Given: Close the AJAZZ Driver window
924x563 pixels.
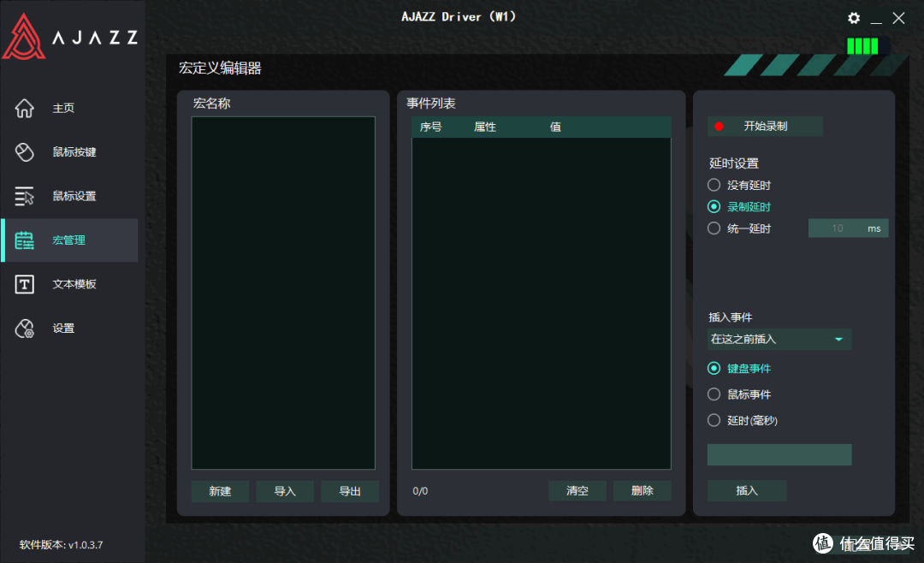Looking at the screenshot, I should point(898,18).
